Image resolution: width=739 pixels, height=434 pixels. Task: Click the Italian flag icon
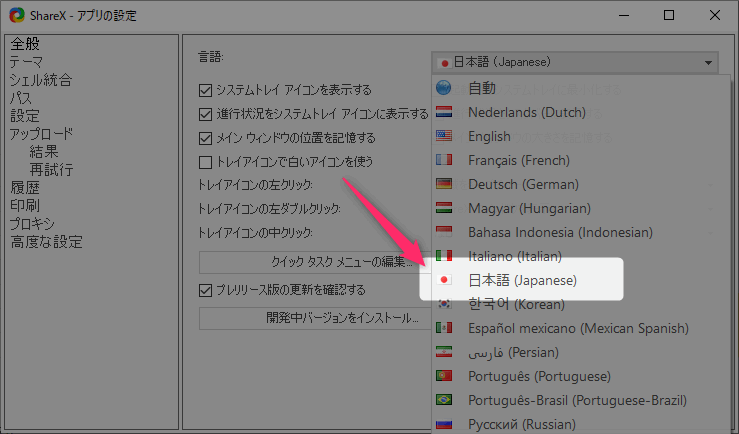click(x=444, y=256)
